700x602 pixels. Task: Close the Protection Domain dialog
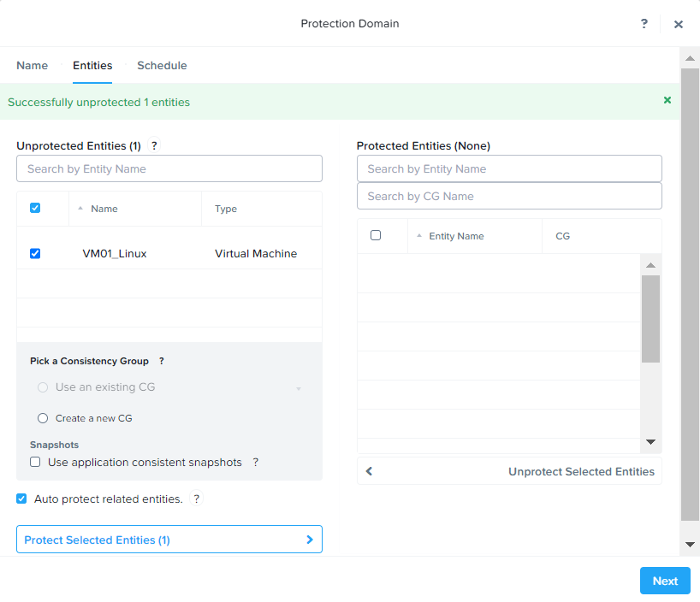point(679,24)
